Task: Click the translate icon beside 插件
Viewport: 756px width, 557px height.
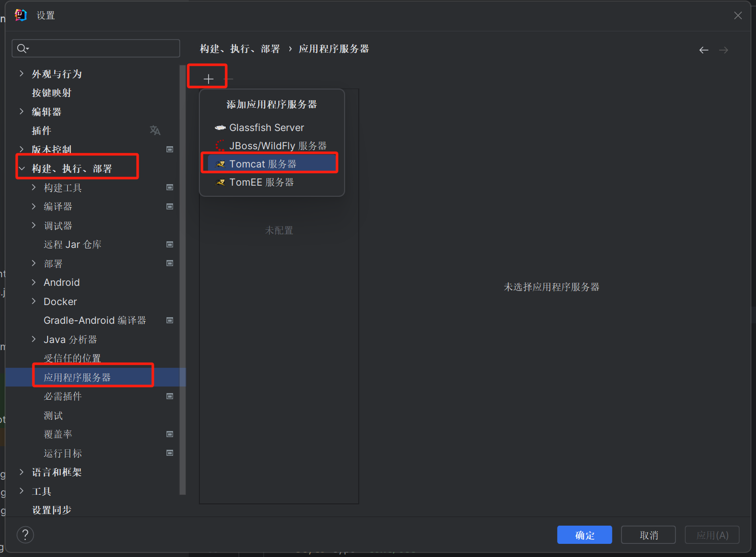Action: 155,131
